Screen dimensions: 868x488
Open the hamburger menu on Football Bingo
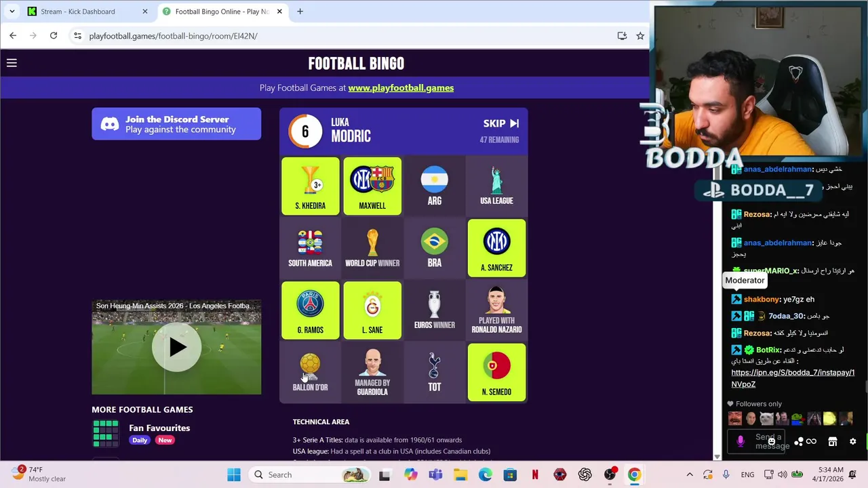[x=12, y=63]
